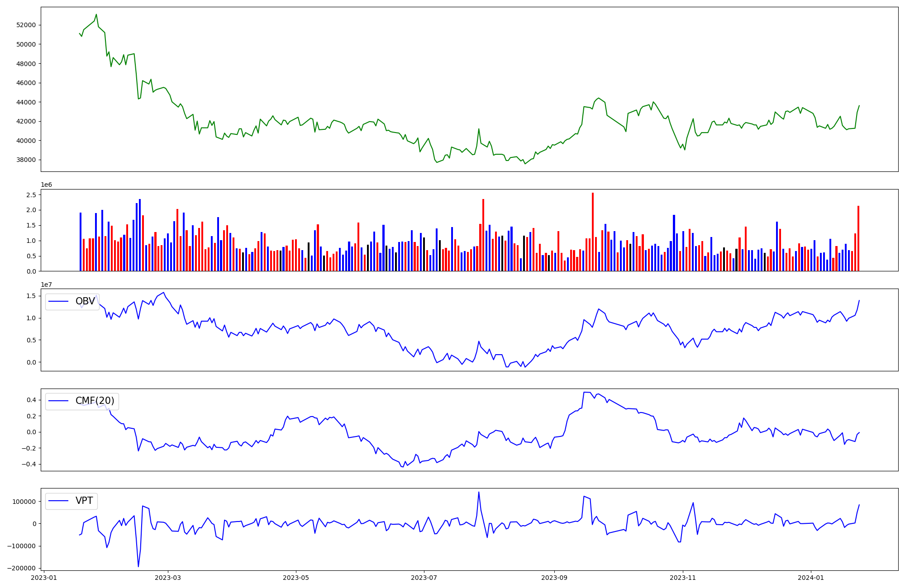Click the 2024-01 x-axis date label
Image resolution: width=905 pixels, height=588 pixels.
click(811, 578)
